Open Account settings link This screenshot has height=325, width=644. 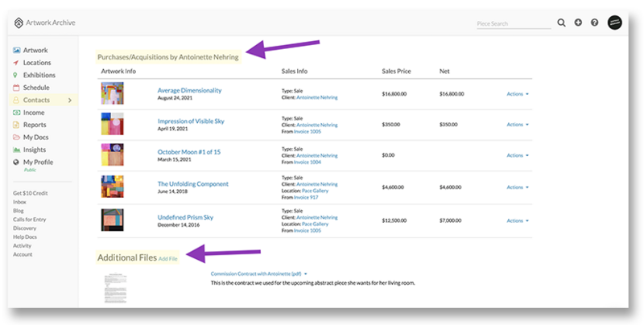pyautogui.click(x=23, y=254)
